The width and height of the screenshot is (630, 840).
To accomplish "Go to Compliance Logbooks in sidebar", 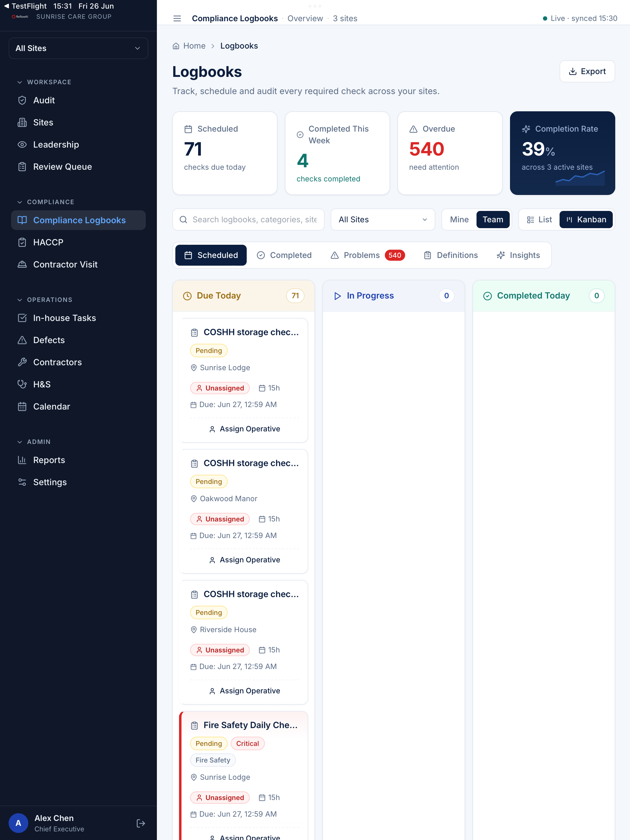I will click(78, 220).
